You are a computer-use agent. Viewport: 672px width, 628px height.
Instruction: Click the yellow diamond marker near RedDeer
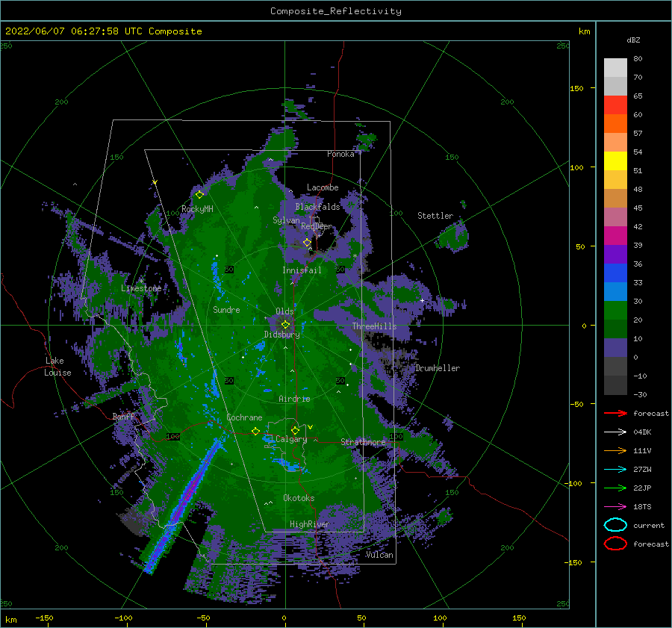point(308,243)
